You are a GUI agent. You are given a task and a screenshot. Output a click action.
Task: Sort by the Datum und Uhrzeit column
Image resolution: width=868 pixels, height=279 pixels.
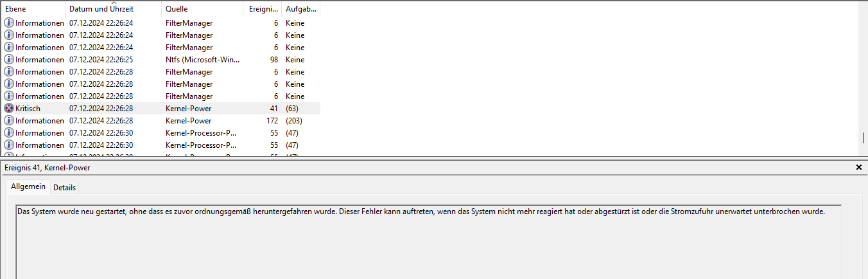tap(114, 9)
